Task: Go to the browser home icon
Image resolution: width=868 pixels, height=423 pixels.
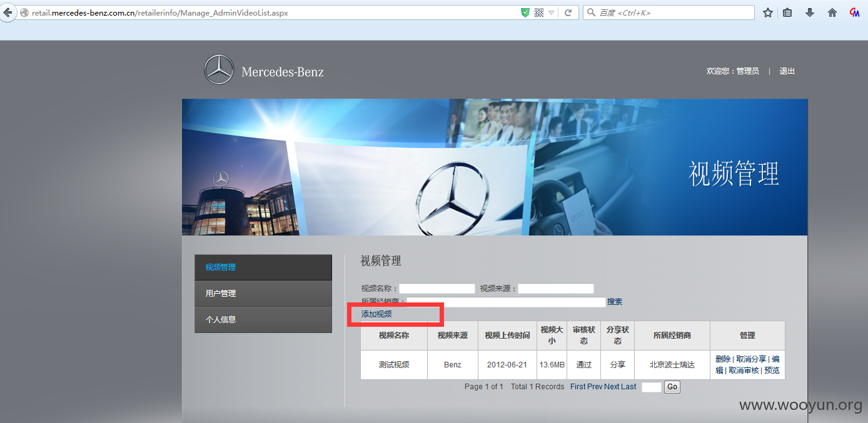Action: (x=832, y=12)
